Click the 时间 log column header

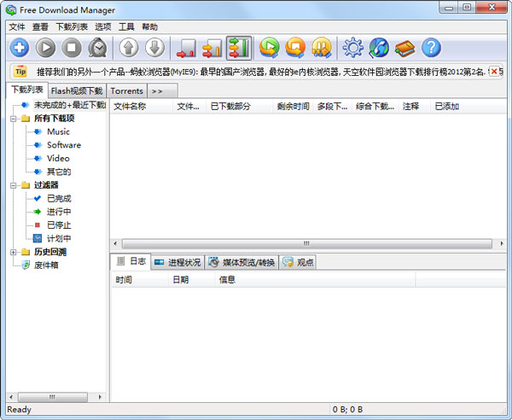[140, 280]
